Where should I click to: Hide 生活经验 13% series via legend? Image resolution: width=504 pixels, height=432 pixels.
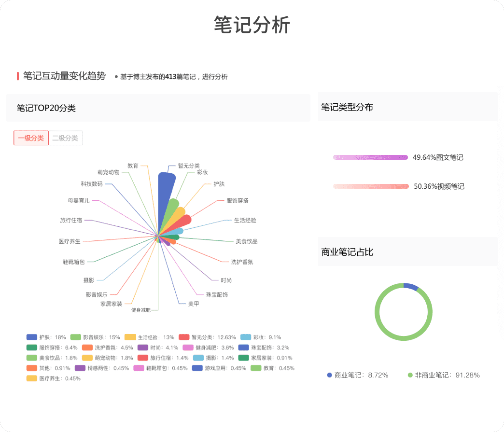point(149,337)
